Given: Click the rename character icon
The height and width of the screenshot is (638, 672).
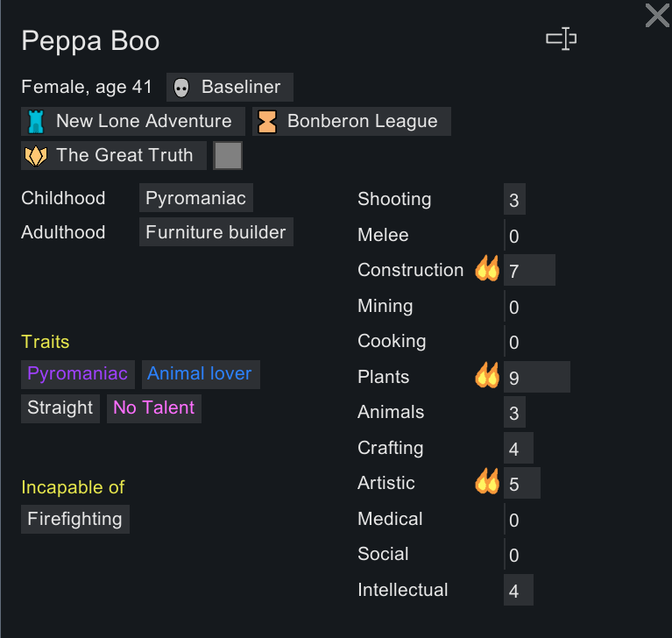Looking at the screenshot, I should click(x=561, y=39).
